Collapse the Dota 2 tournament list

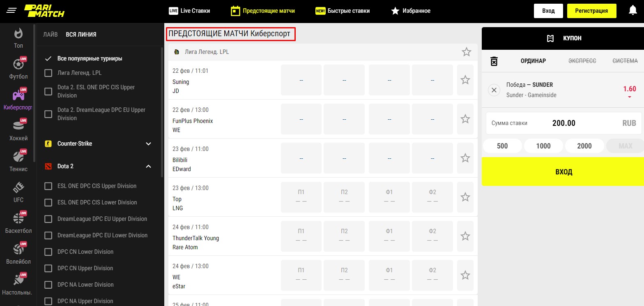point(149,167)
